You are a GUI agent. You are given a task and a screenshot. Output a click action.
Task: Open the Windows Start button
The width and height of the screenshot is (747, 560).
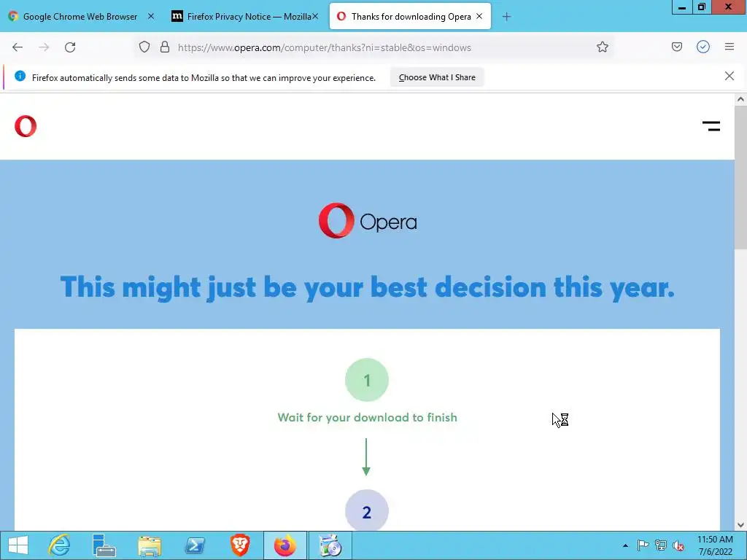(18, 545)
